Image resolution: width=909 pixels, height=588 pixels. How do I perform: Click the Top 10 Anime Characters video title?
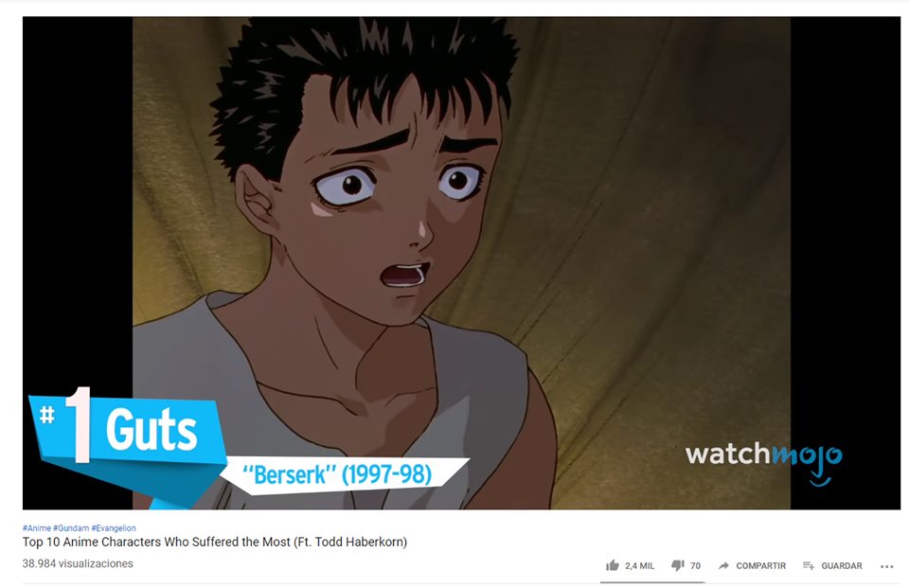(215, 542)
